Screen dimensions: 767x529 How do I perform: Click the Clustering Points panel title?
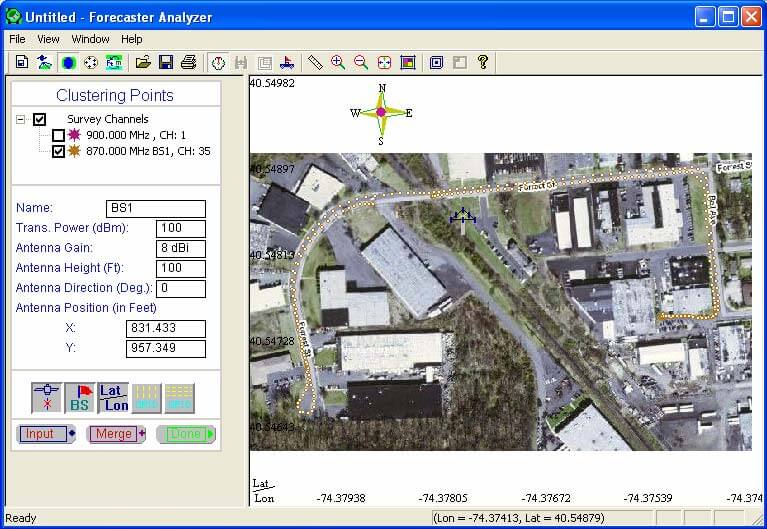point(115,95)
